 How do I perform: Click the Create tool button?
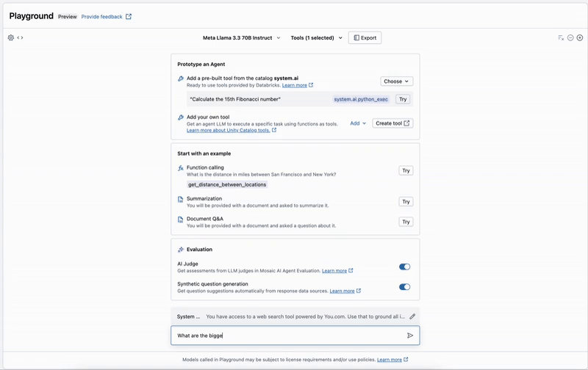click(x=392, y=123)
